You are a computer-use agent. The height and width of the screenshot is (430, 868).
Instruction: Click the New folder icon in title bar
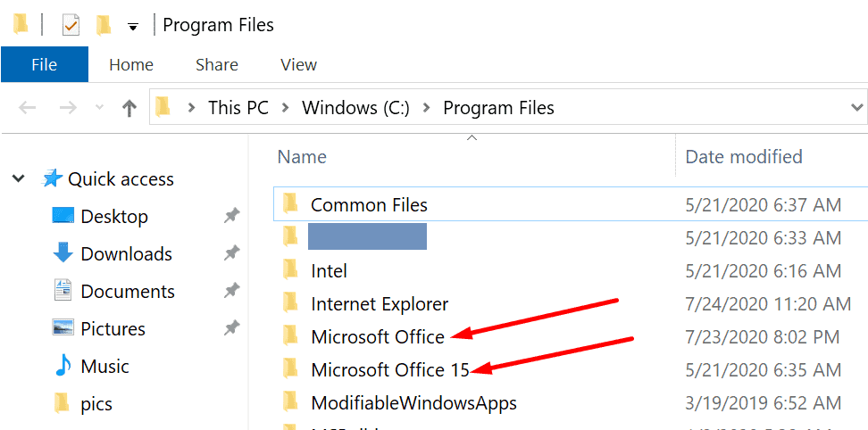pos(104,25)
